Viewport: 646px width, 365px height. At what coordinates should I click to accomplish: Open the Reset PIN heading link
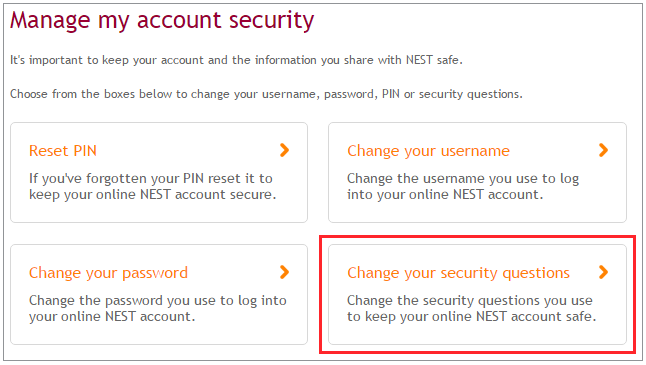tap(63, 151)
